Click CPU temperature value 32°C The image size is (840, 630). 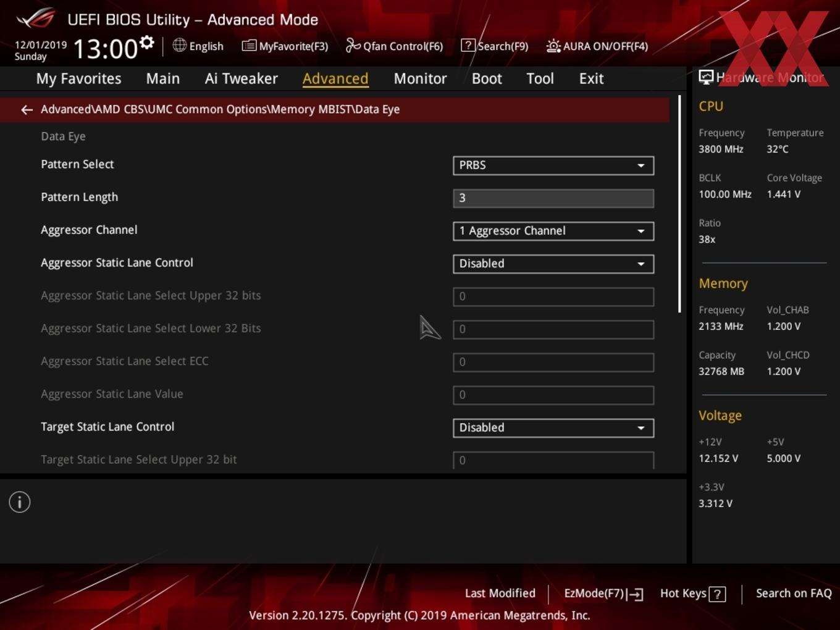(778, 149)
